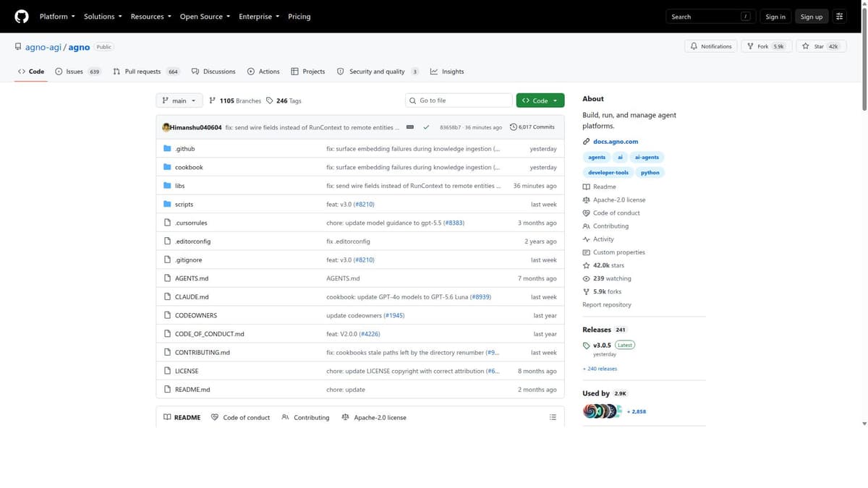868x488 pixels.
Task: Open the GitHub home logo
Action: (x=22, y=17)
